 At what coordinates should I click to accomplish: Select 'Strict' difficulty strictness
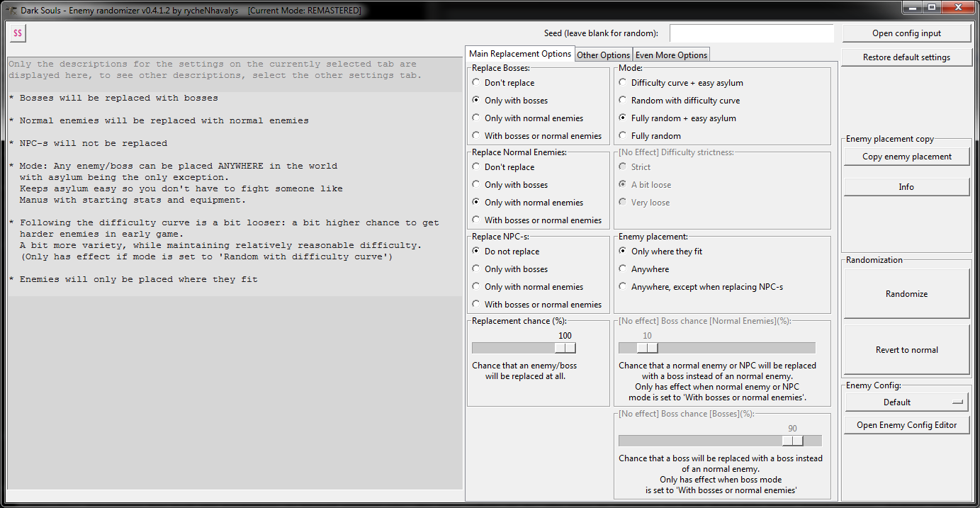(x=634, y=167)
